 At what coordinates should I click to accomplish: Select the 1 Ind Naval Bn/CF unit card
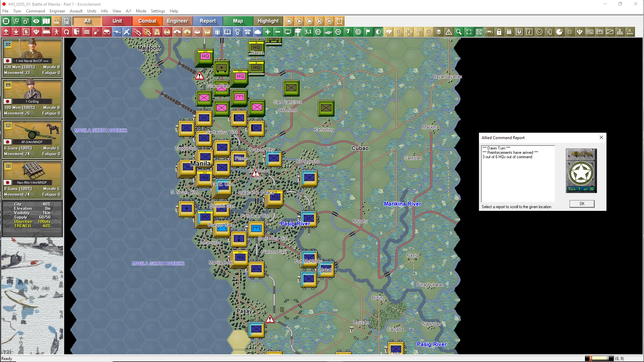click(32, 57)
